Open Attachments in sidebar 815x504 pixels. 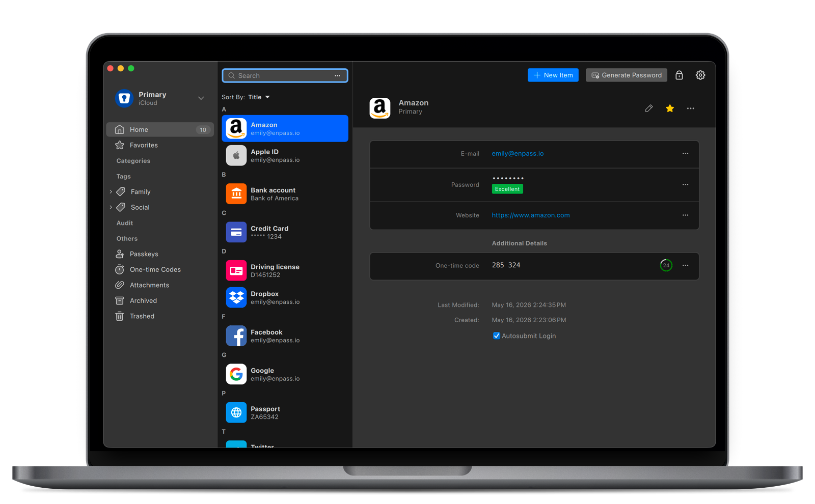[x=159, y=285]
